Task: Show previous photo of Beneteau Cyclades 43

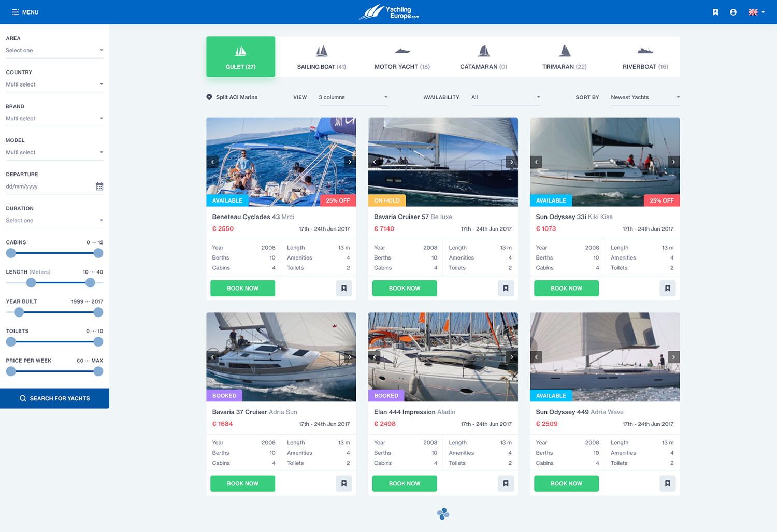Action: pos(212,162)
